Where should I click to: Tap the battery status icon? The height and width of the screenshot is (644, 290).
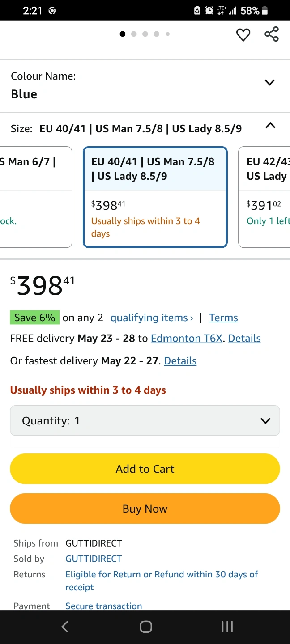pos(265,11)
